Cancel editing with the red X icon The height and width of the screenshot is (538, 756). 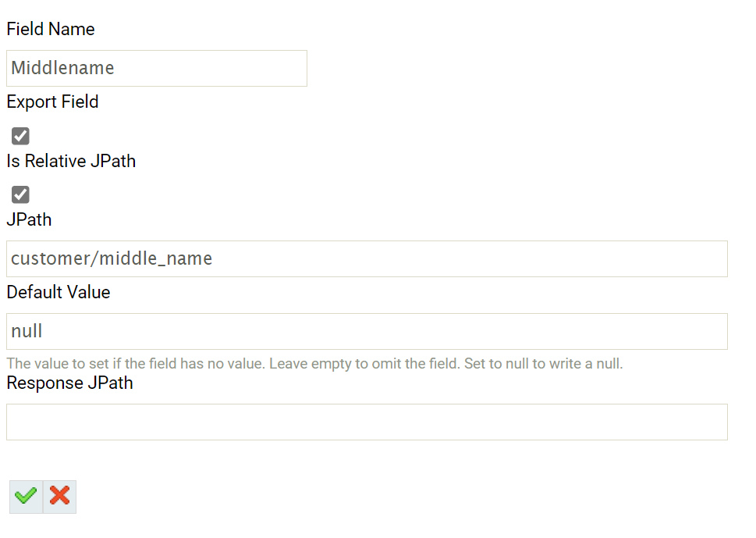(59, 496)
